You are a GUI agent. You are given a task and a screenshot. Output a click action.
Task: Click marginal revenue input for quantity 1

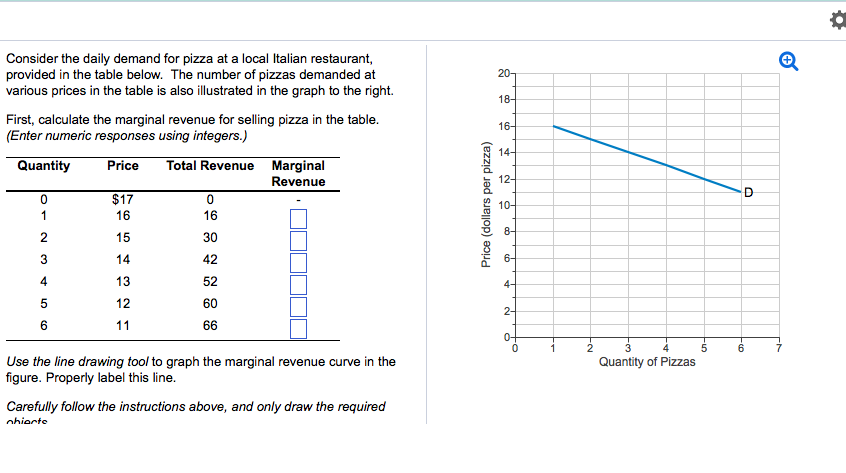tap(298, 219)
